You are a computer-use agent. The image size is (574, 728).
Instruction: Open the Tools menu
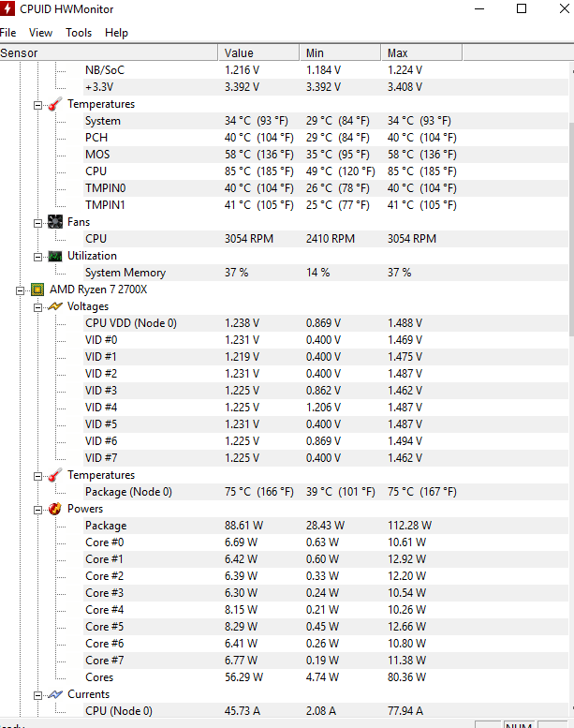(79, 33)
